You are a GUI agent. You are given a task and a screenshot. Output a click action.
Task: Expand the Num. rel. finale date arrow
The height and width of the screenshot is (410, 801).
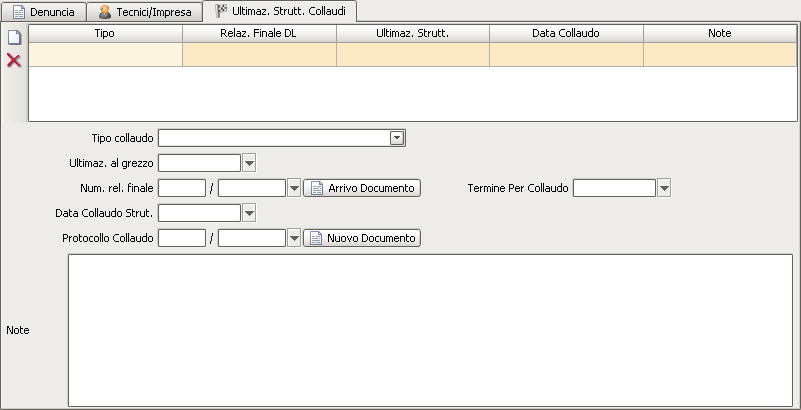click(294, 188)
